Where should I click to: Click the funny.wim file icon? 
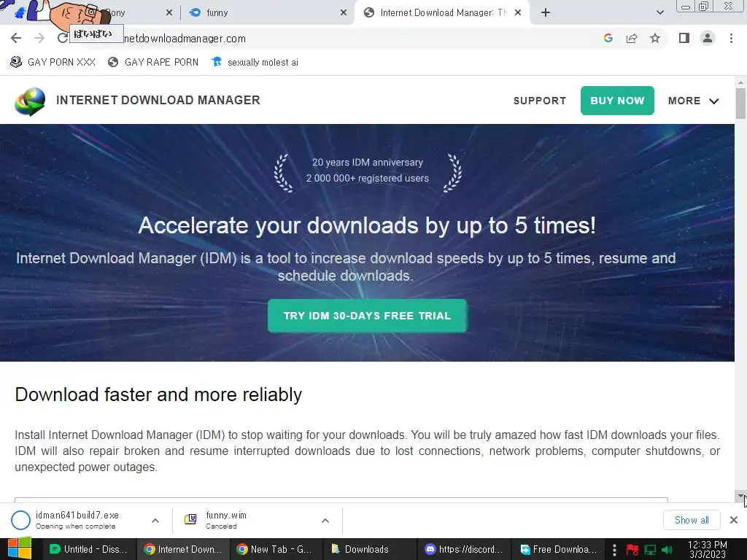coord(190,519)
